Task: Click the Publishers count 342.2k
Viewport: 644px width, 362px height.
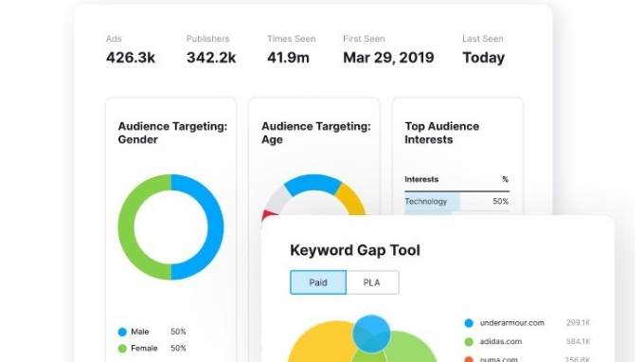Action: click(211, 58)
